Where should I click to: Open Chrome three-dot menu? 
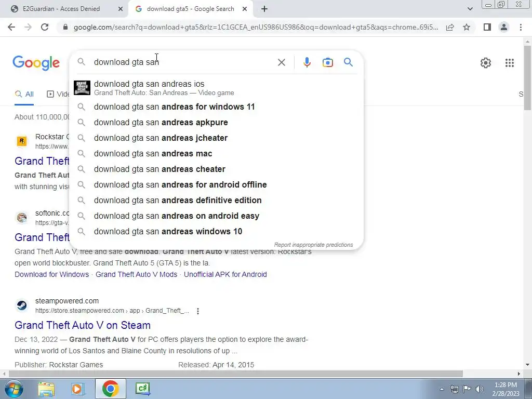pyautogui.click(x=521, y=27)
